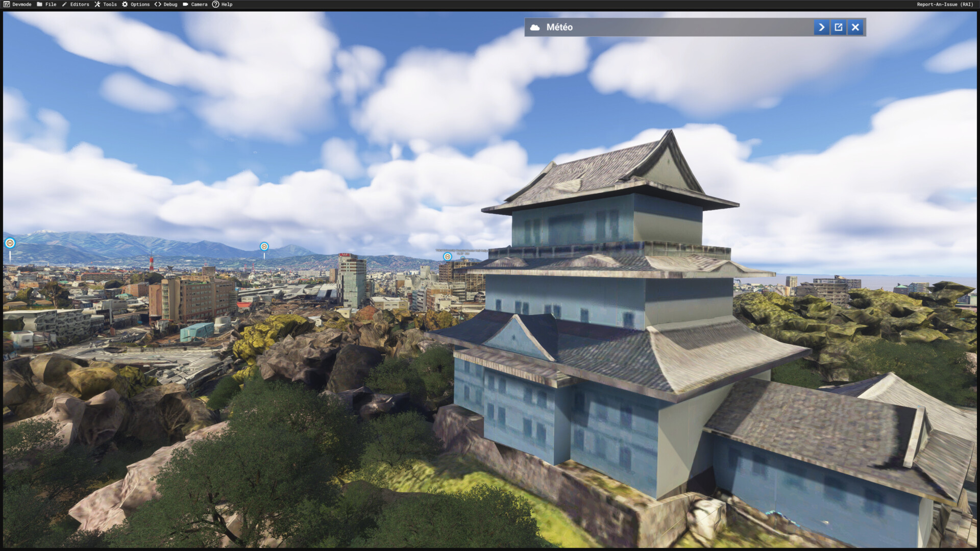Click Report-An-Issue (RAI) link
Image resolution: width=980 pixels, height=551 pixels.
tap(945, 4)
